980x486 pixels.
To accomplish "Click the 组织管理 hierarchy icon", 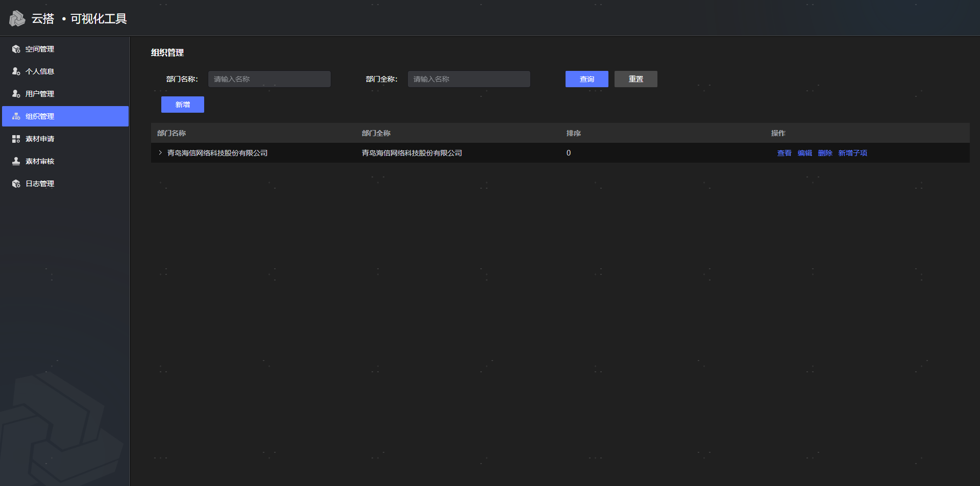I will 16,116.
